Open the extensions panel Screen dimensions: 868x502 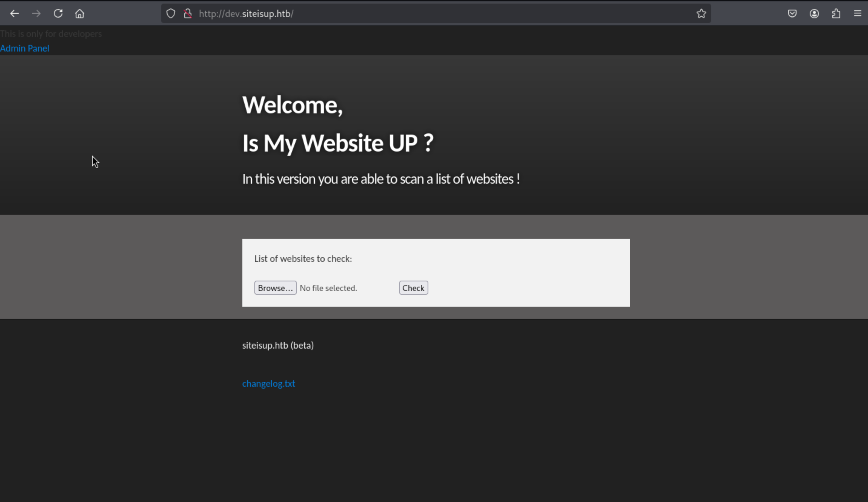pos(836,14)
